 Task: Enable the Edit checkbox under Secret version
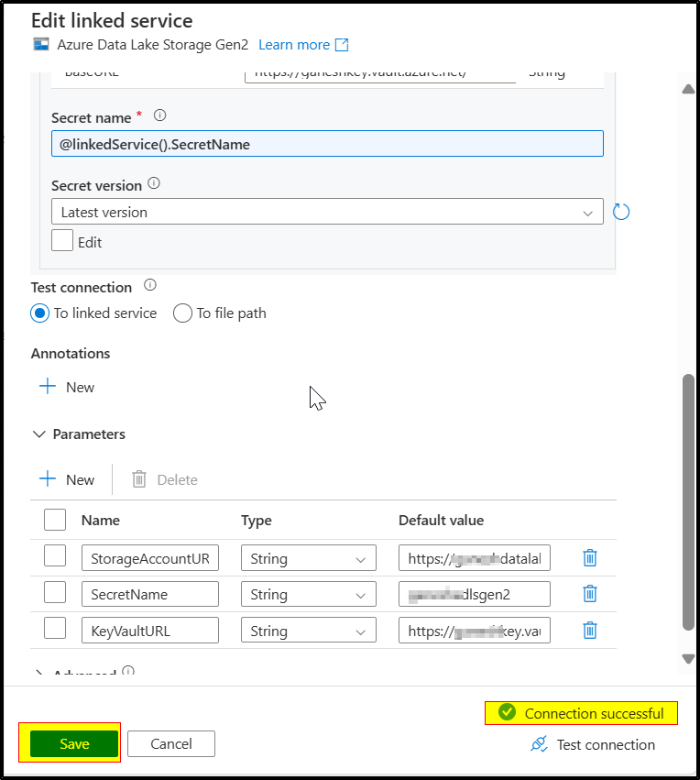coord(61,241)
